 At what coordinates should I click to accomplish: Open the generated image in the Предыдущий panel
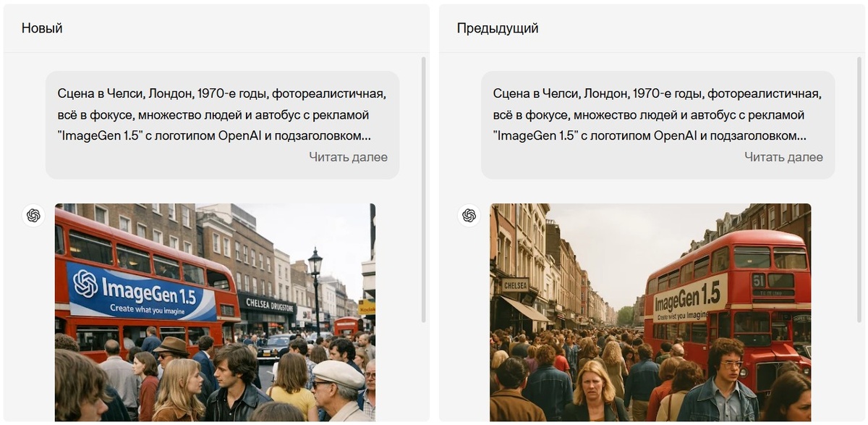point(650,312)
